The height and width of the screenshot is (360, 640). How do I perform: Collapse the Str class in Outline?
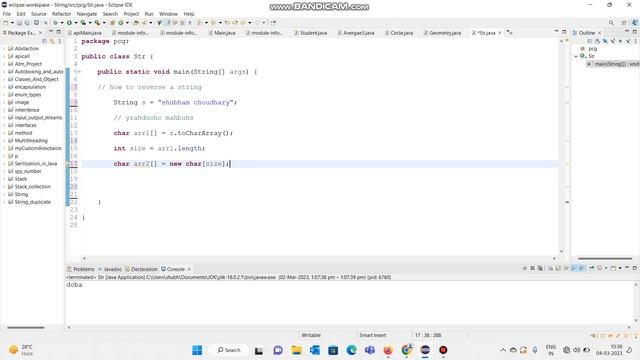[576, 56]
